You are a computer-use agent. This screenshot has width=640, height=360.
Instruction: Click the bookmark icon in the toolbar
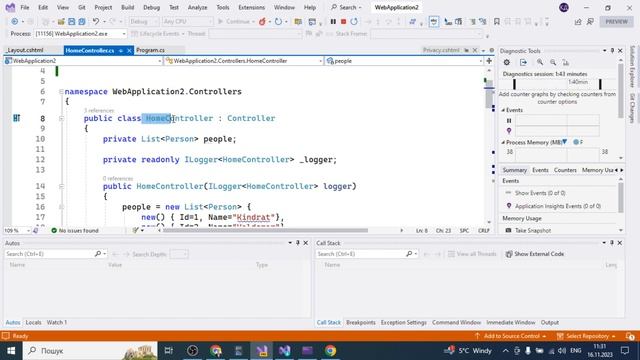coord(496,22)
